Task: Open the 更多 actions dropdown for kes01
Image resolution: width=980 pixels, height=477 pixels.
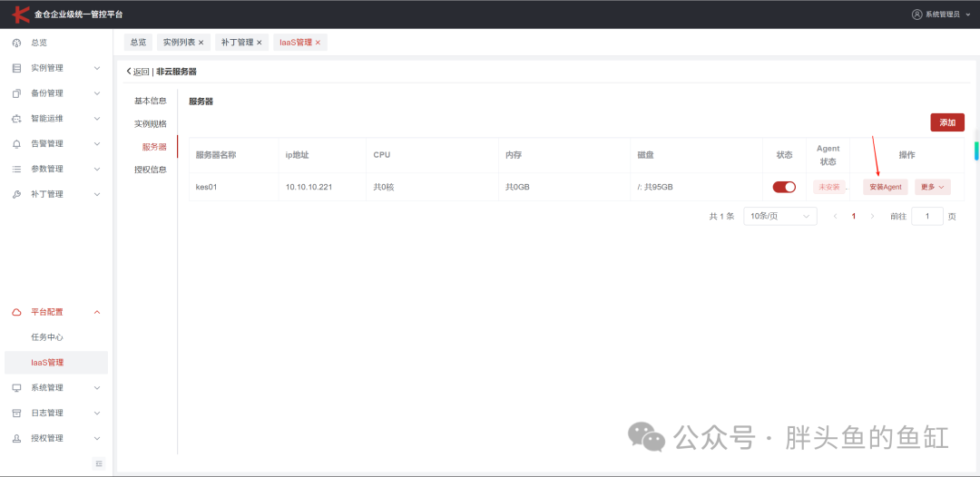Action: [x=933, y=187]
